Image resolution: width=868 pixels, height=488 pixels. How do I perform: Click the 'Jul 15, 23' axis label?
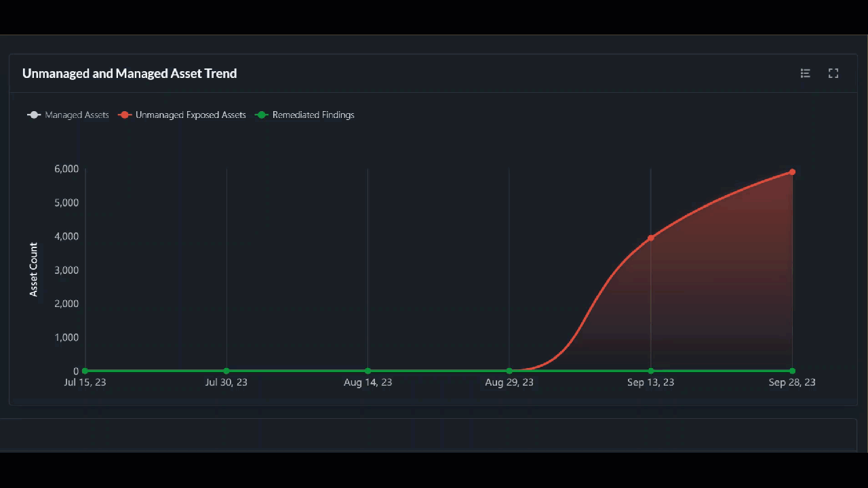(85, 382)
